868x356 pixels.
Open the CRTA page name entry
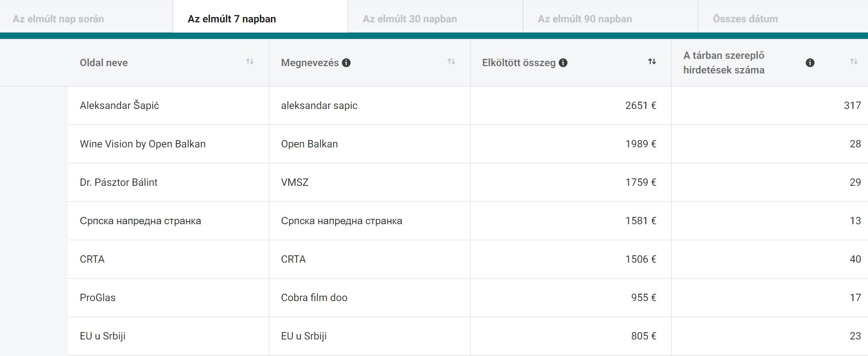coord(92,259)
